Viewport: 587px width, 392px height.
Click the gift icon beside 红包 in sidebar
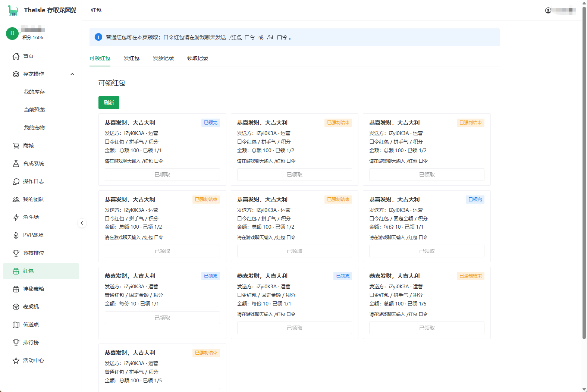16,271
